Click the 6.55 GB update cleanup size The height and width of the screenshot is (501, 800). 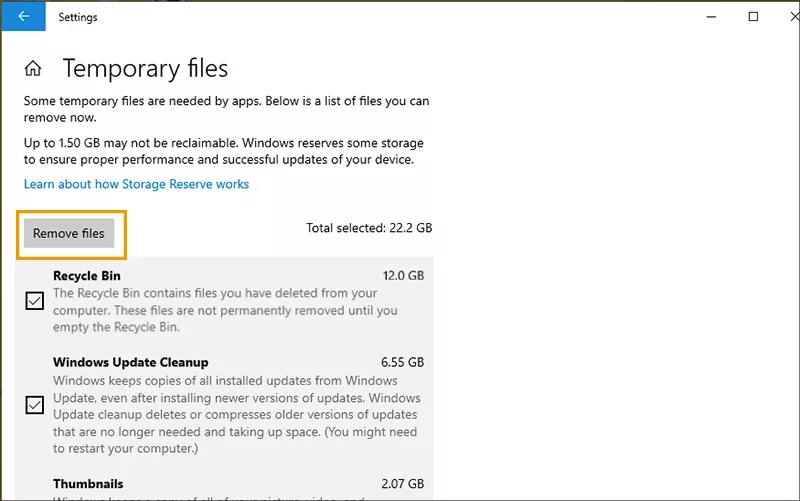[x=403, y=362]
